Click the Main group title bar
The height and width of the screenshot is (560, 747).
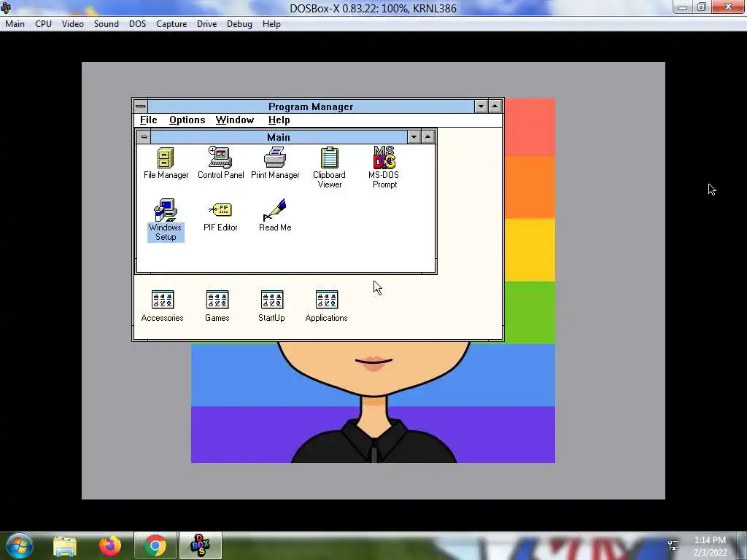[x=279, y=137]
